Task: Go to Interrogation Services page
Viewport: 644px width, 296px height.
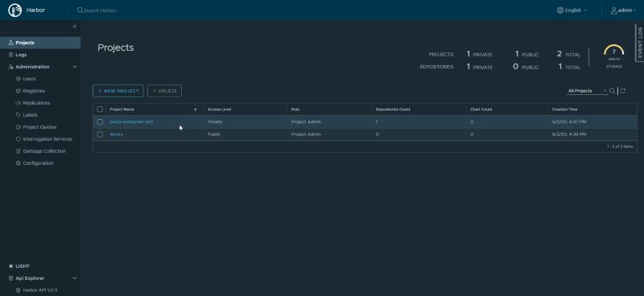Action: coord(47,139)
